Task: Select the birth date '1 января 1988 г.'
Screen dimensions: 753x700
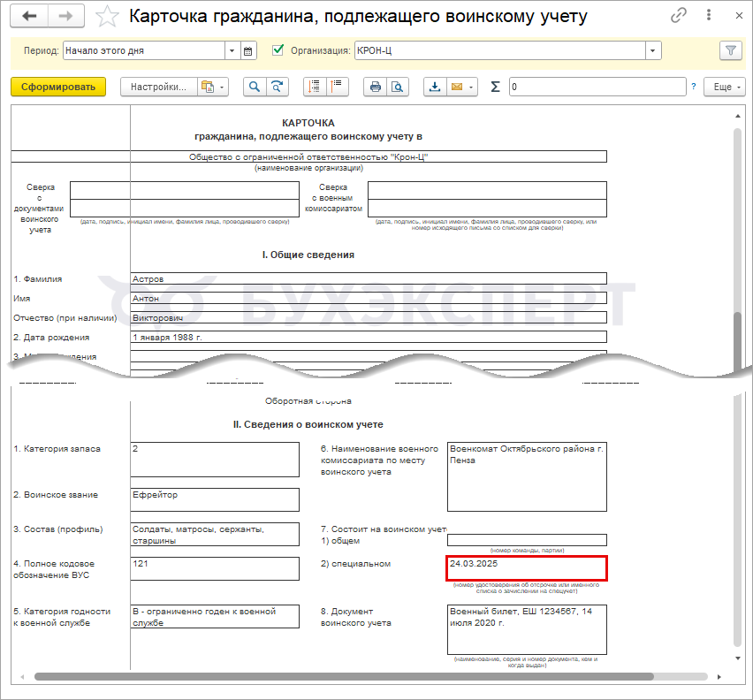Action: (x=369, y=337)
